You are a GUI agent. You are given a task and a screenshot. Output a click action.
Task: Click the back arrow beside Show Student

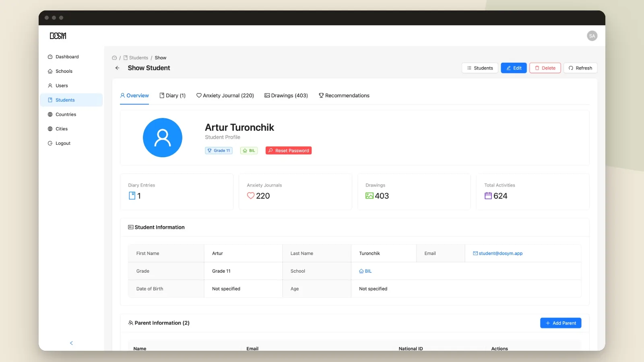[117, 68]
